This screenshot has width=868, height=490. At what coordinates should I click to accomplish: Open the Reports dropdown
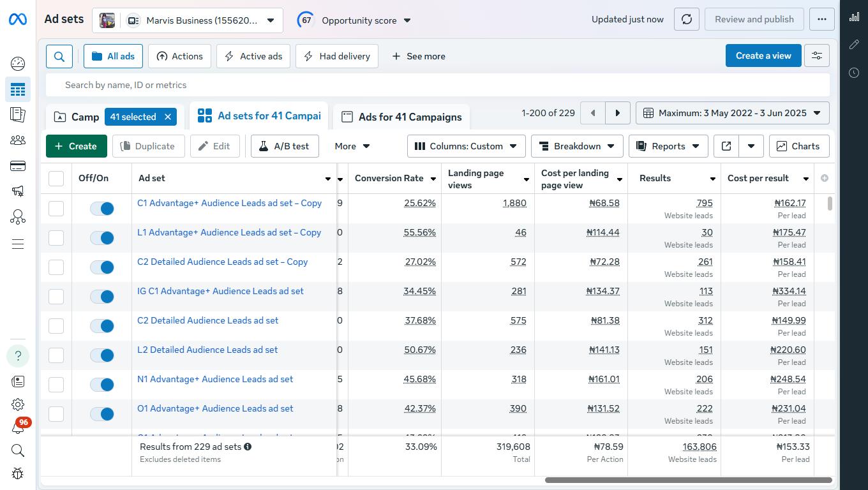point(668,146)
